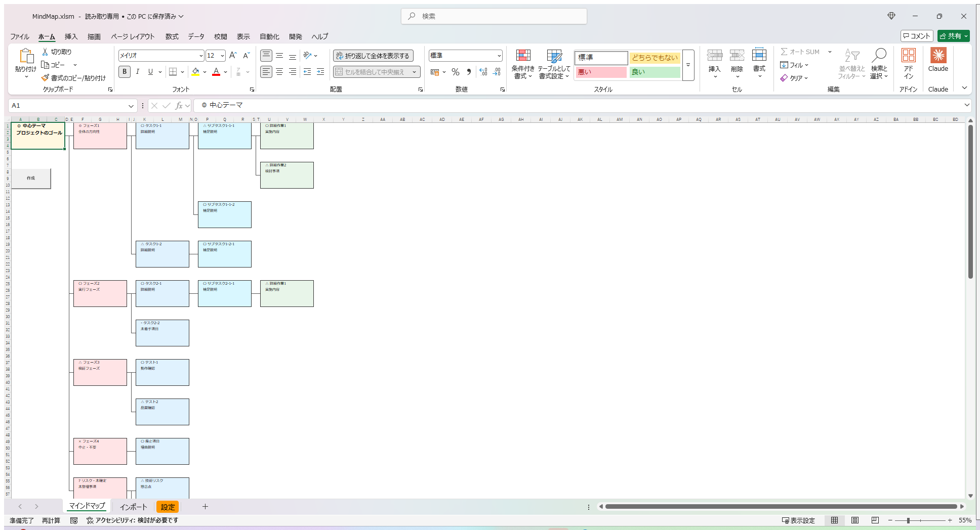The image size is (980, 530).
Task: Apply the 良い cell style
Action: point(655,72)
